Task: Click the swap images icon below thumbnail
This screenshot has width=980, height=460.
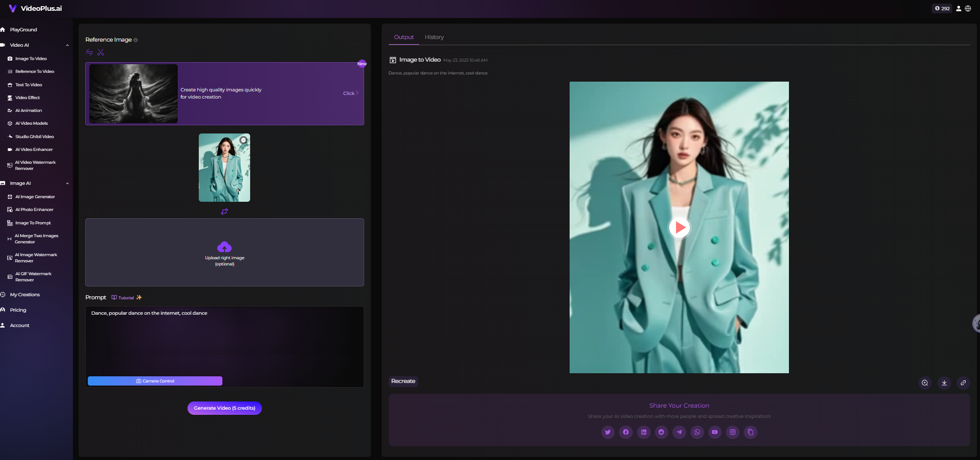Action: click(x=224, y=212)
